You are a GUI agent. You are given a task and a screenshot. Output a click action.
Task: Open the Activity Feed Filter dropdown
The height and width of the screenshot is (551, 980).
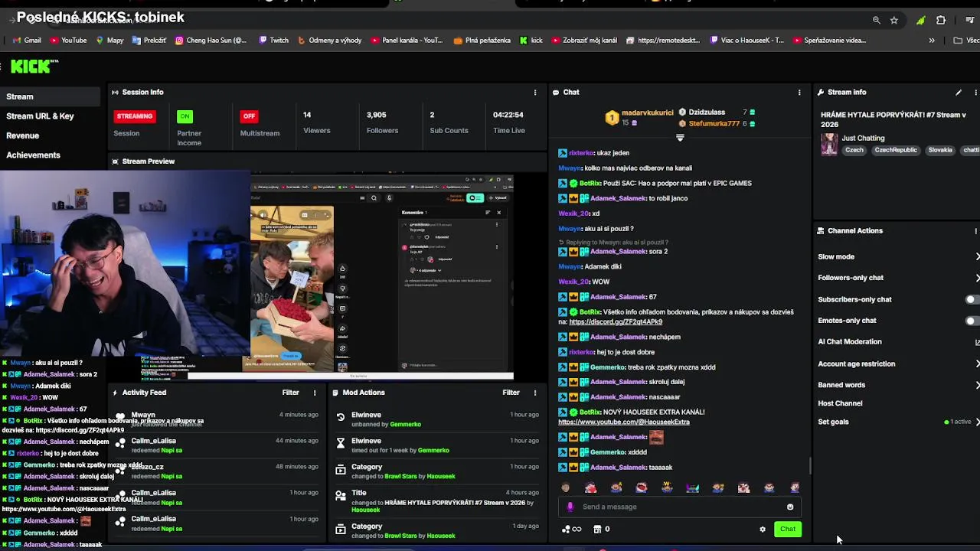290,393
